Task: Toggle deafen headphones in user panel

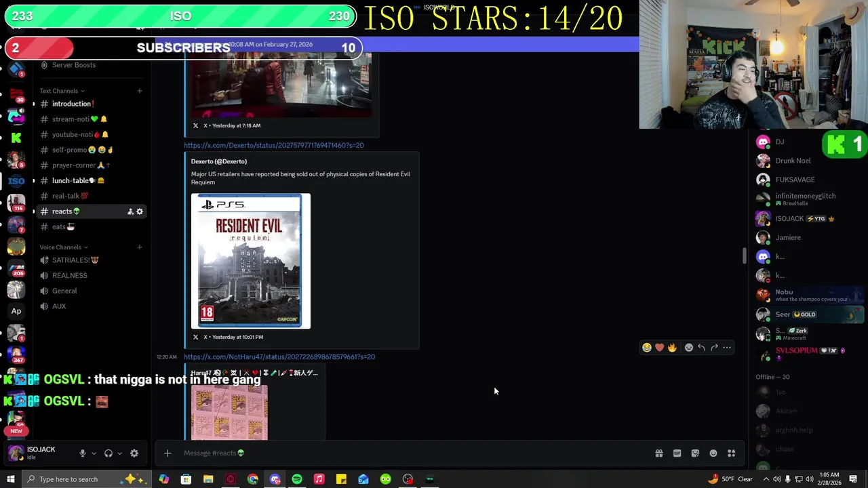Action: (x=108, y=453)
